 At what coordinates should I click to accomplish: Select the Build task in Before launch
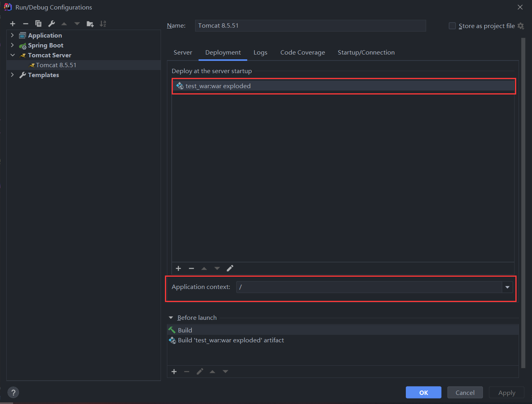pyautogui.click(x=343, y=330)
